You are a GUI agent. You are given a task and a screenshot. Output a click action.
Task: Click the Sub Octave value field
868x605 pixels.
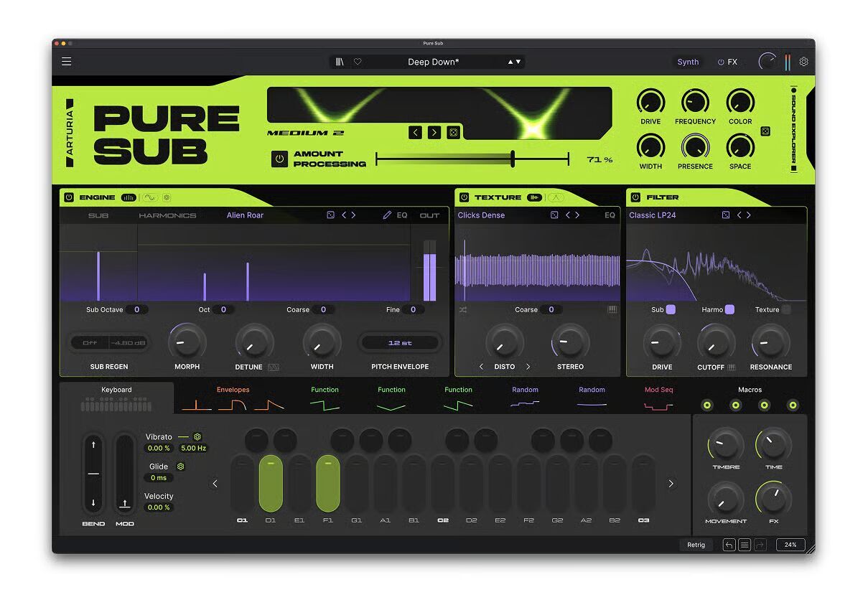(x=136, y=309)
